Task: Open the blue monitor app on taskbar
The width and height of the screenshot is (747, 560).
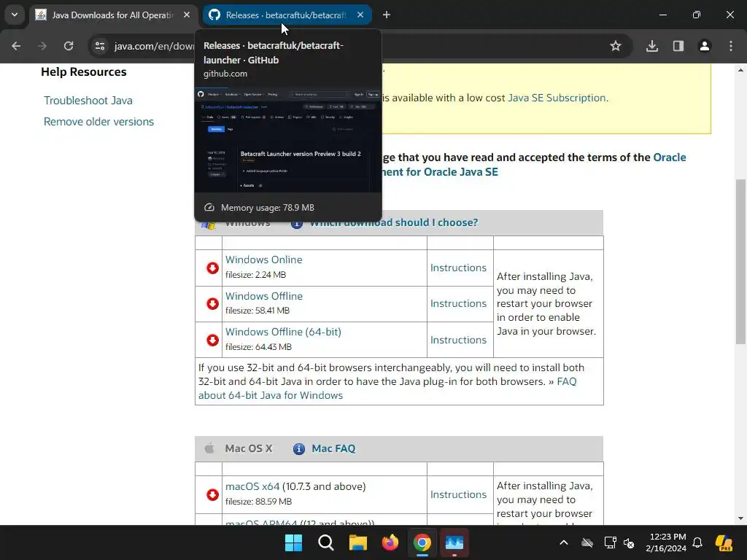Action: [454, 542]
